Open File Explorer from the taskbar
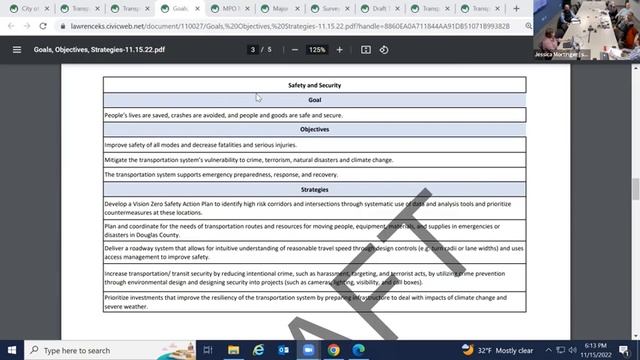This screenshot has height=360, width=640. 233,350
